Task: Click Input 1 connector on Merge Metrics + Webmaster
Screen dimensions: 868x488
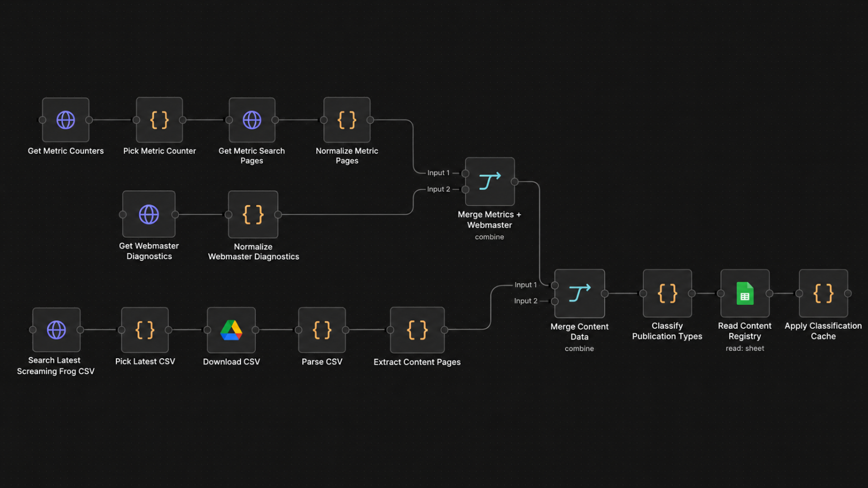Action: [465, 173]
